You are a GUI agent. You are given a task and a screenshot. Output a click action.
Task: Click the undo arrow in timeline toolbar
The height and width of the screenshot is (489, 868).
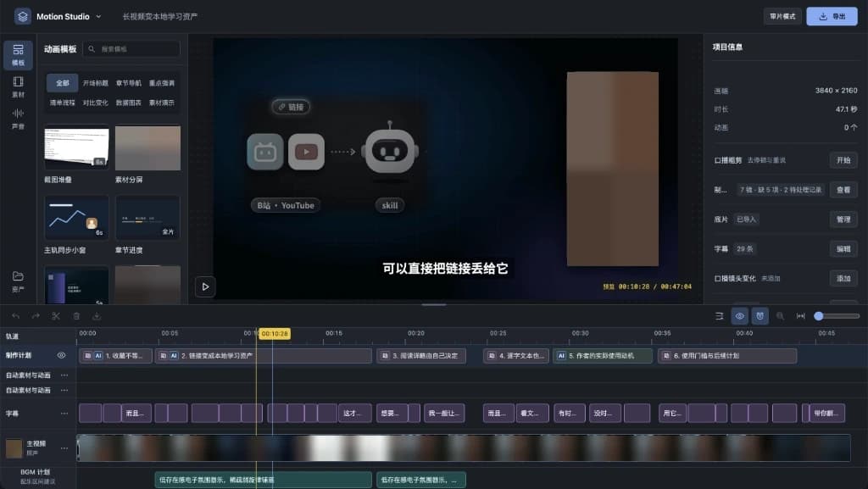coord(15,316)
